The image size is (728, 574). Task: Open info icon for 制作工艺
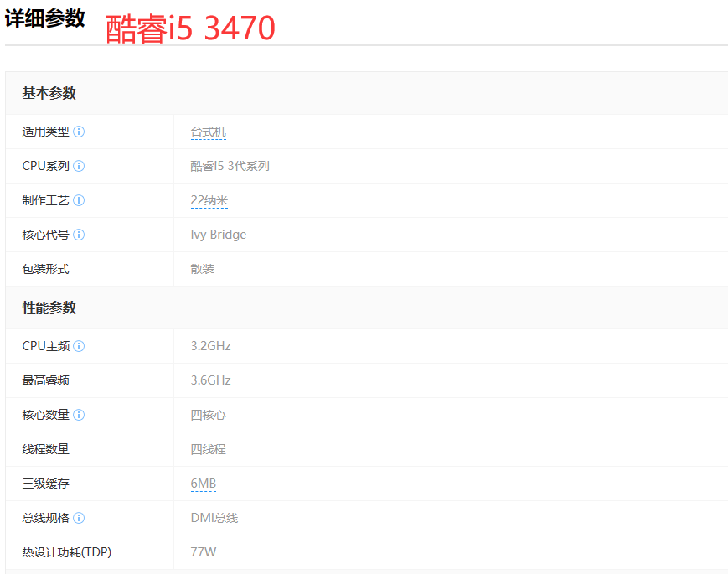(79, 200)
